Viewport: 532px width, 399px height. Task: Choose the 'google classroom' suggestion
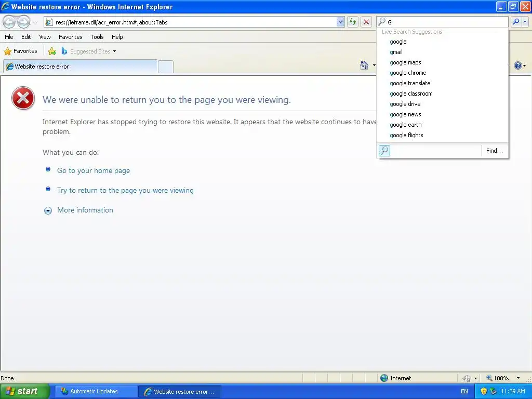[x=443, y=94]
